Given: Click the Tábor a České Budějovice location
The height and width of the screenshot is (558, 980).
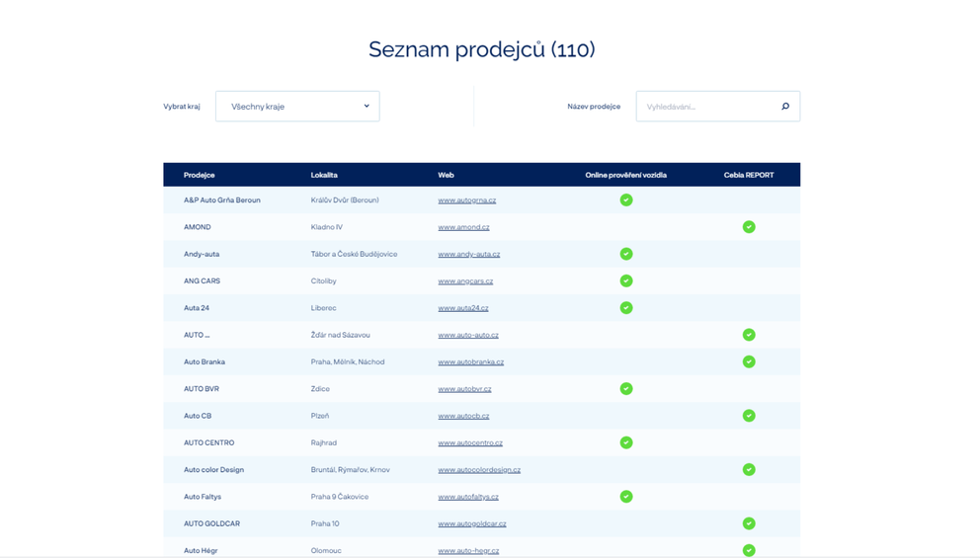Looking at the screenshot, I should (354, 254).
